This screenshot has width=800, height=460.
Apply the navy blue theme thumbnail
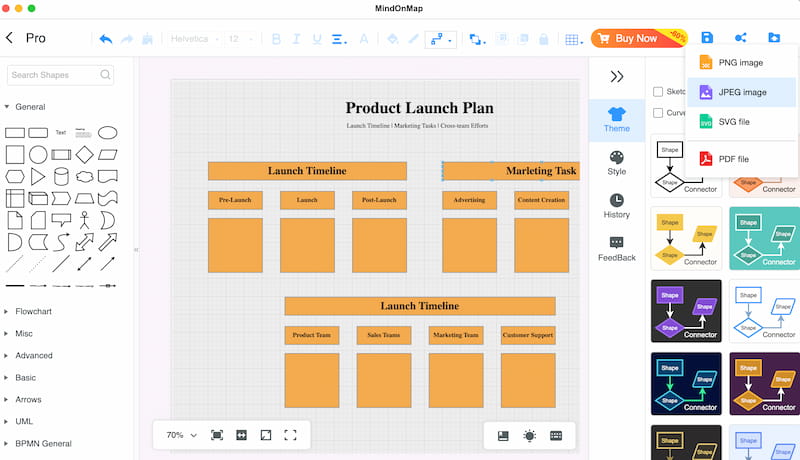tap(686, 384)
